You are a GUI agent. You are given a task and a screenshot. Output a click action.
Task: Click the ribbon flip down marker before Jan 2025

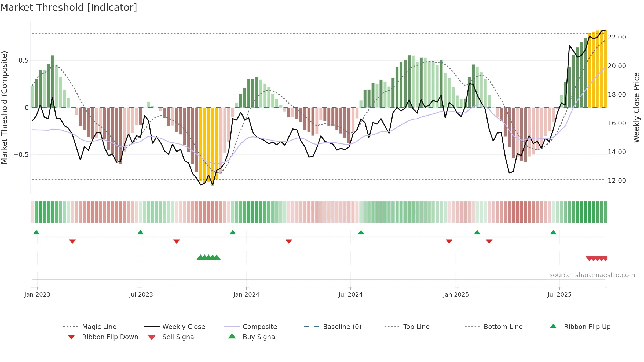pyautogui.click(x=449, y=242)
